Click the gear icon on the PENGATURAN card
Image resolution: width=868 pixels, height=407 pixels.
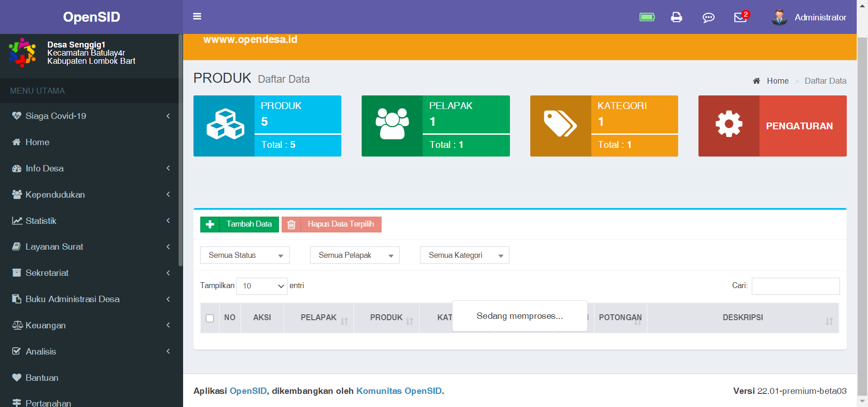729,123
